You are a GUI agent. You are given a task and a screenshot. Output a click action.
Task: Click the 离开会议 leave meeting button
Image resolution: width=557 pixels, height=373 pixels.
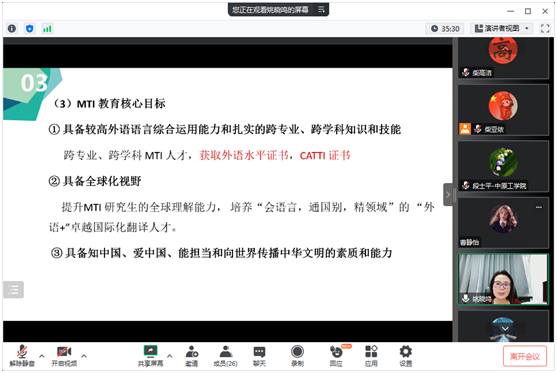tap(525, 356)
